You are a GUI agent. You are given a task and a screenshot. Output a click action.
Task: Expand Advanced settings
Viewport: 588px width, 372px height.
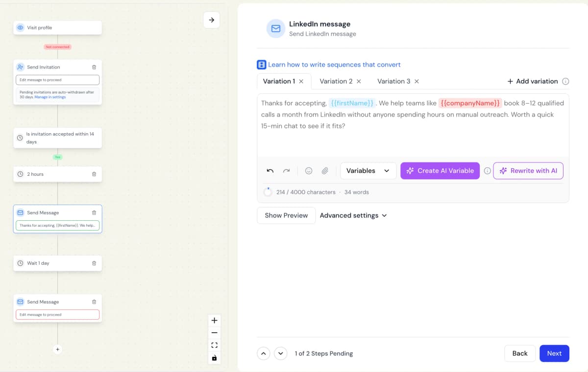point(353,215)
